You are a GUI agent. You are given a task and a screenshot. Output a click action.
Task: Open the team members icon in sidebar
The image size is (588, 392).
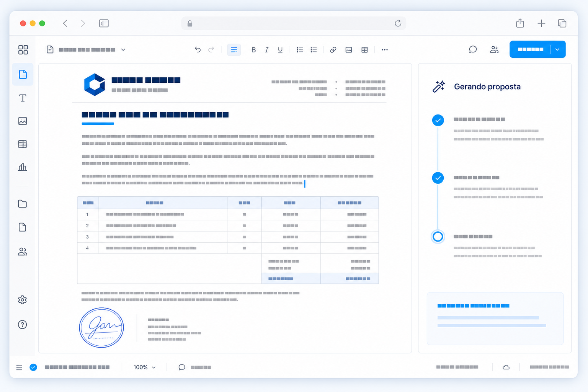pyautogui.click(x=23, y=252)
